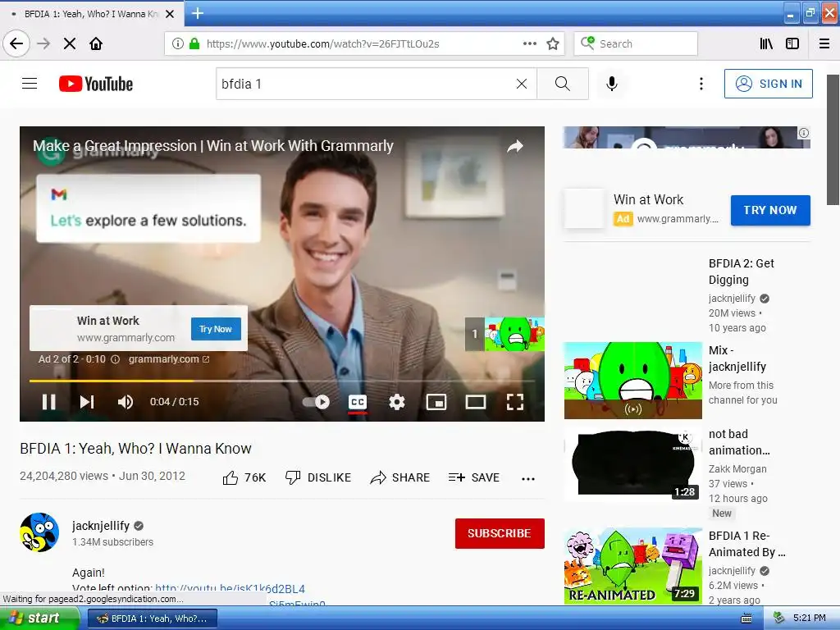Mute the player volume

click(126, 402)
